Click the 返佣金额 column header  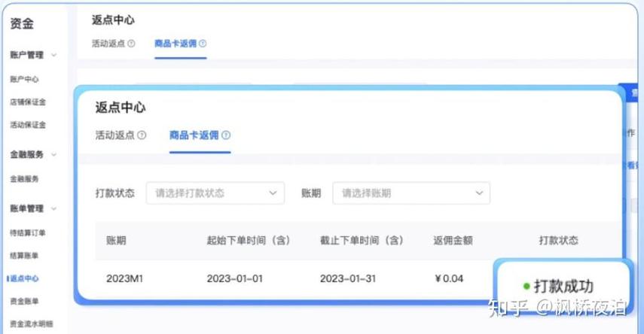click(x=453, y=241)
